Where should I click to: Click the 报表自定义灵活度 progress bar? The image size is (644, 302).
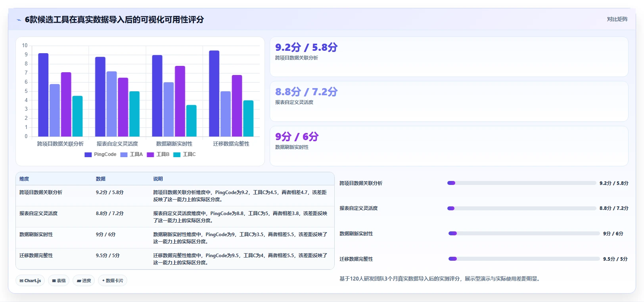point(521,208)
